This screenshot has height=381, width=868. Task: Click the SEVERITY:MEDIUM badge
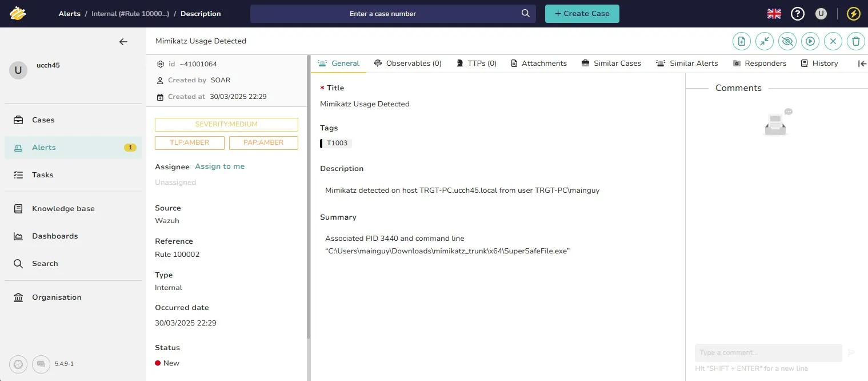[226, 125]
